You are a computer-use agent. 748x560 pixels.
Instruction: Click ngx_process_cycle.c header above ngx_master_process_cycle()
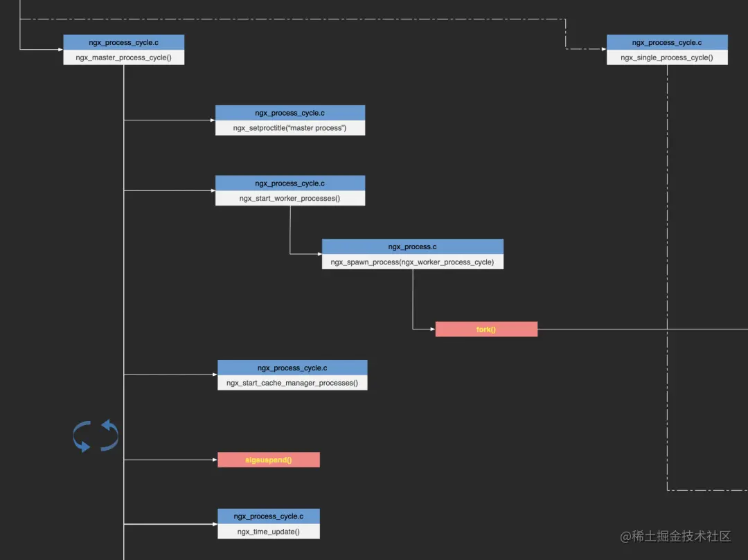click(123, 42)
